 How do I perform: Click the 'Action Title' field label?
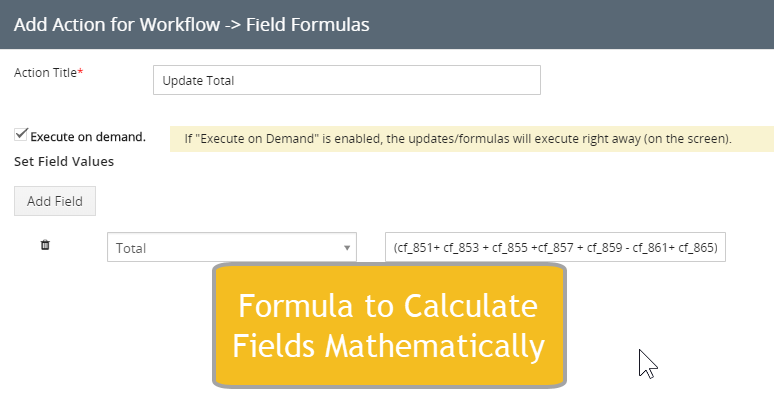point(45,73)
